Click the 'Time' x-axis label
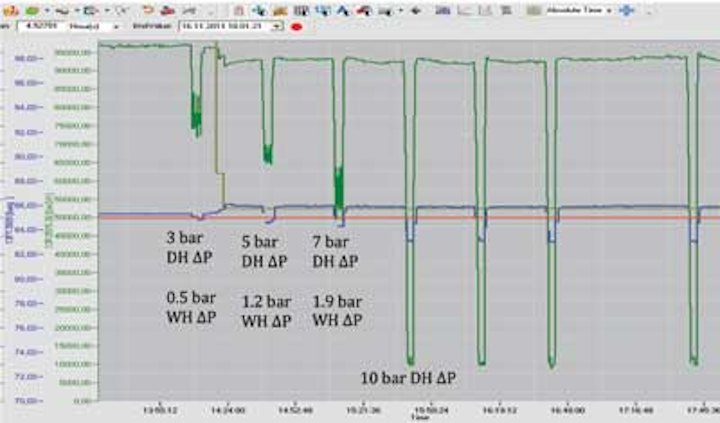 coord(420,417)
